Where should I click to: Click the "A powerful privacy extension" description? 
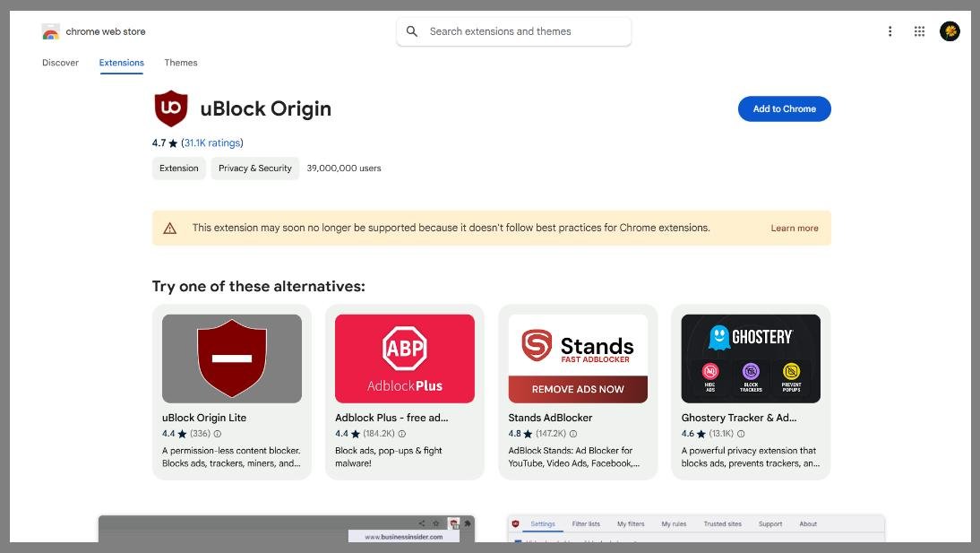point(750,457)
